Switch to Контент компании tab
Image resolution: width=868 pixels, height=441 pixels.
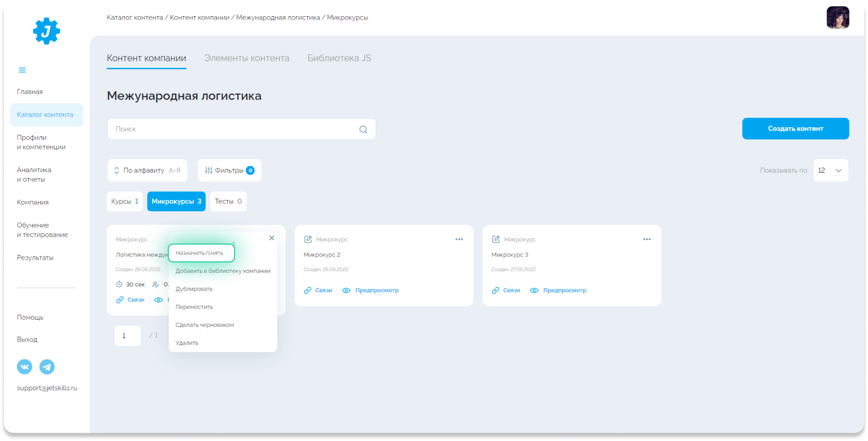tap(146, 58)
